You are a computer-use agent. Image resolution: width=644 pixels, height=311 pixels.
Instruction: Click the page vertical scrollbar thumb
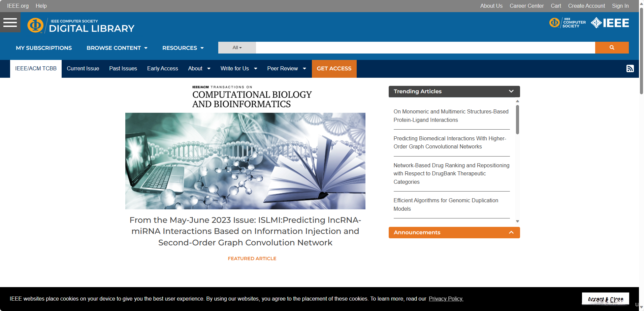click(641, 50)
